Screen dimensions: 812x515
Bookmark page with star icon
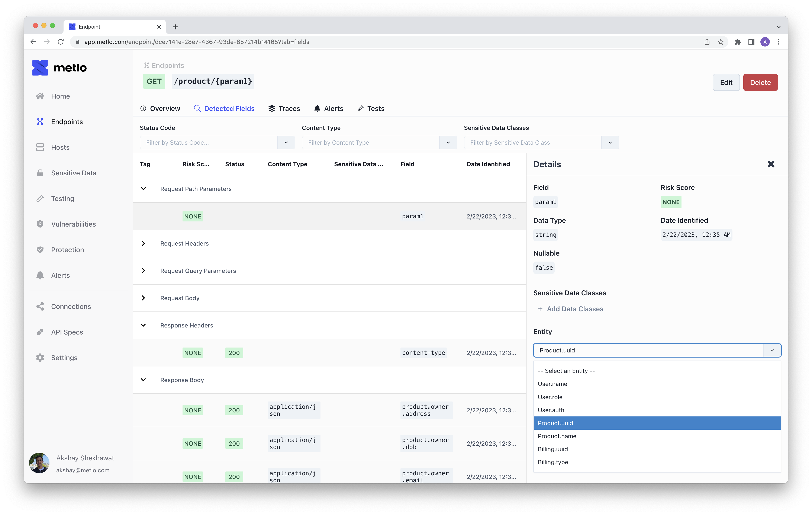(721, 42)
